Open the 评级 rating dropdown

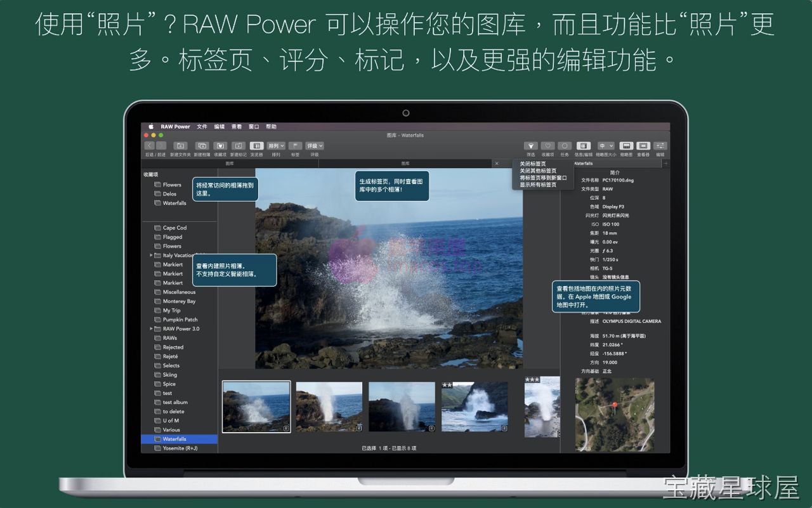(315, 146)
